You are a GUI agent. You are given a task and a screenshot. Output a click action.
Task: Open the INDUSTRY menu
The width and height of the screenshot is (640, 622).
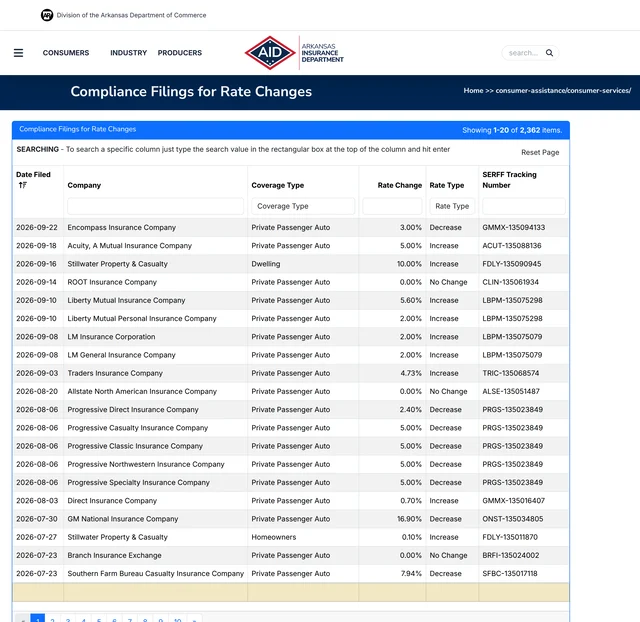(128, 53)
